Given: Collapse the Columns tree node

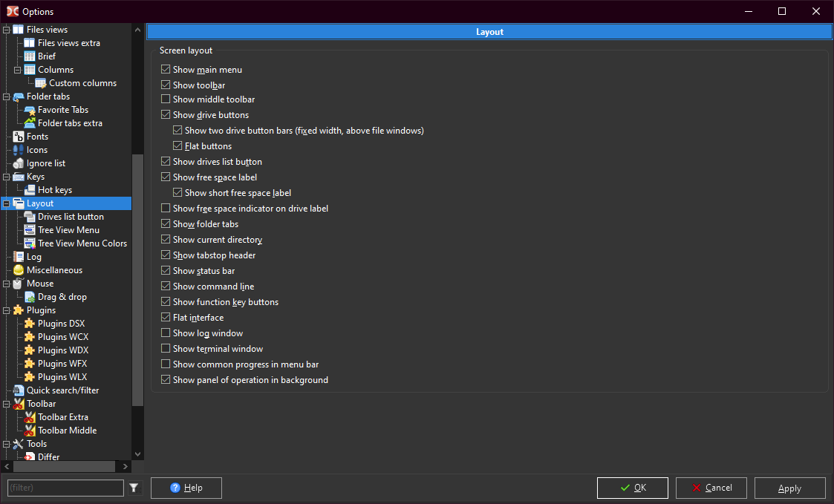Looking at the screenshot, I should click(18, 70).
